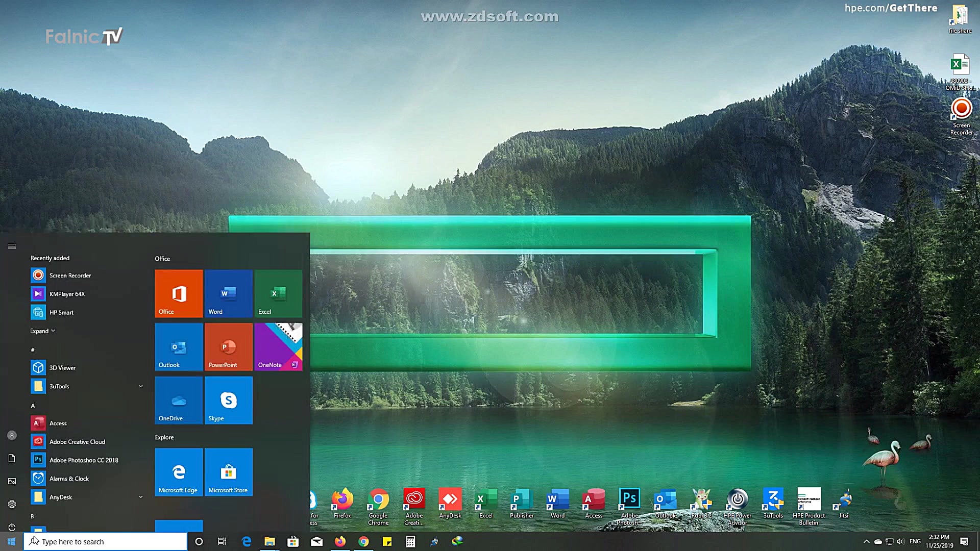This screenshot has height=551, width=980.
Task: Expand the AnyDesk folder chevron
Action: (x=140, y=497)
